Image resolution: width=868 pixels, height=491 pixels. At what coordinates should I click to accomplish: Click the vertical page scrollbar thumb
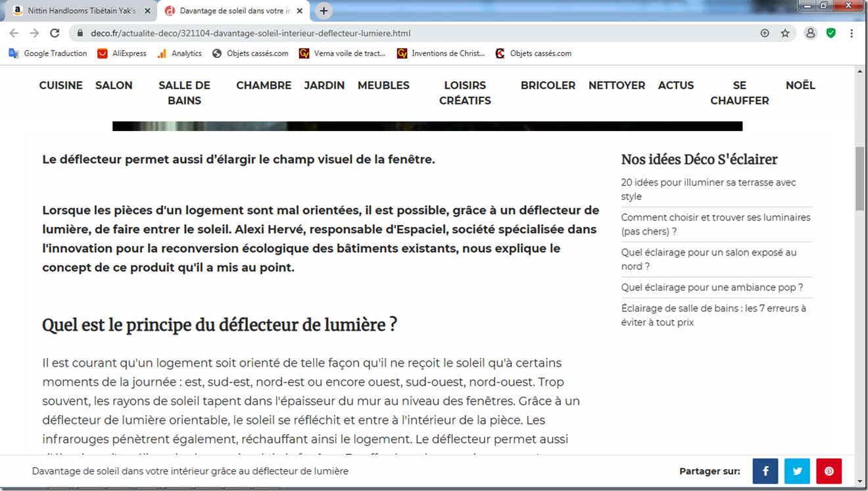coord(859,178)
